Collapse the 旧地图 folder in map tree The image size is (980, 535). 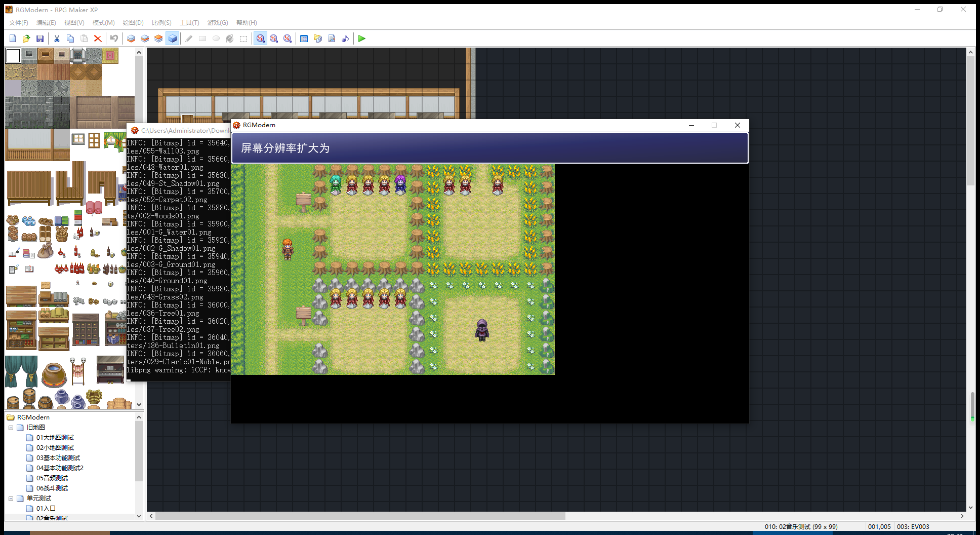[11, 428]
